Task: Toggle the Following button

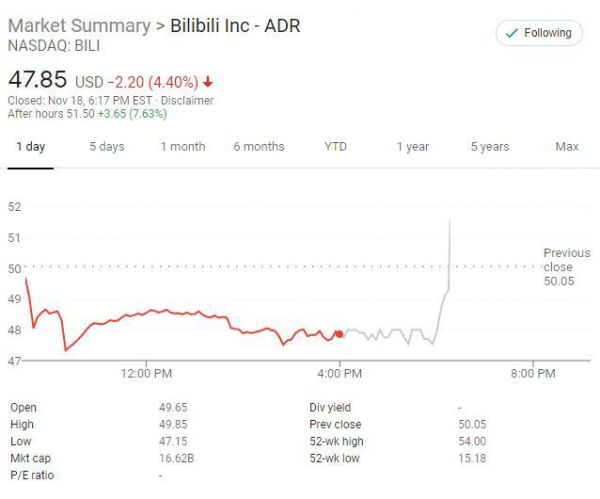Action: click(x=540, y=33)
